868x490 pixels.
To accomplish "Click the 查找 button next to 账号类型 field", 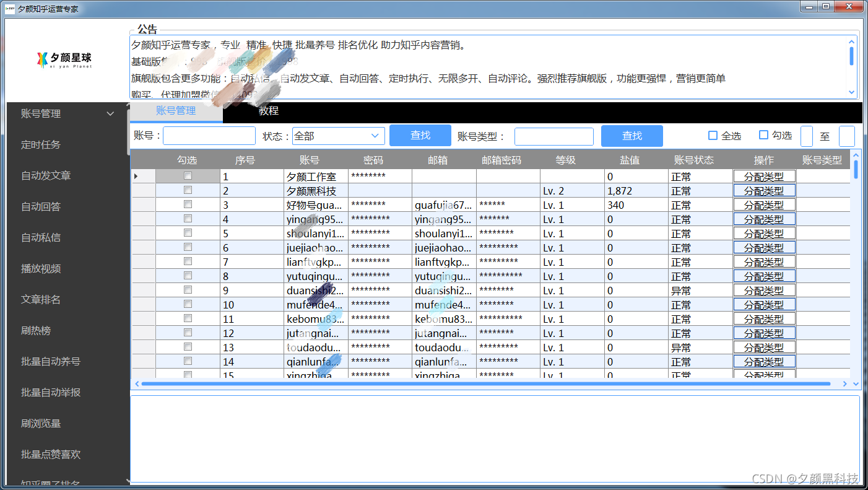I will point(632,136).
